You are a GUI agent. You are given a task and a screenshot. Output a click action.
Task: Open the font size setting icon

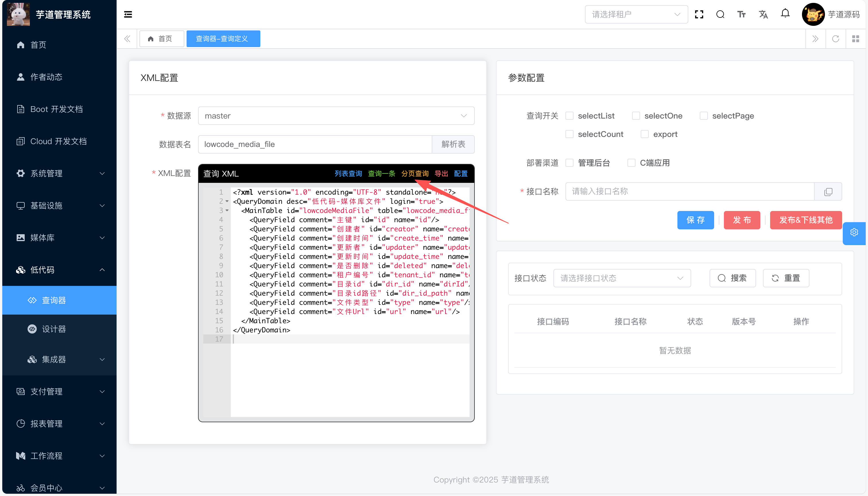tap(741, 14)
